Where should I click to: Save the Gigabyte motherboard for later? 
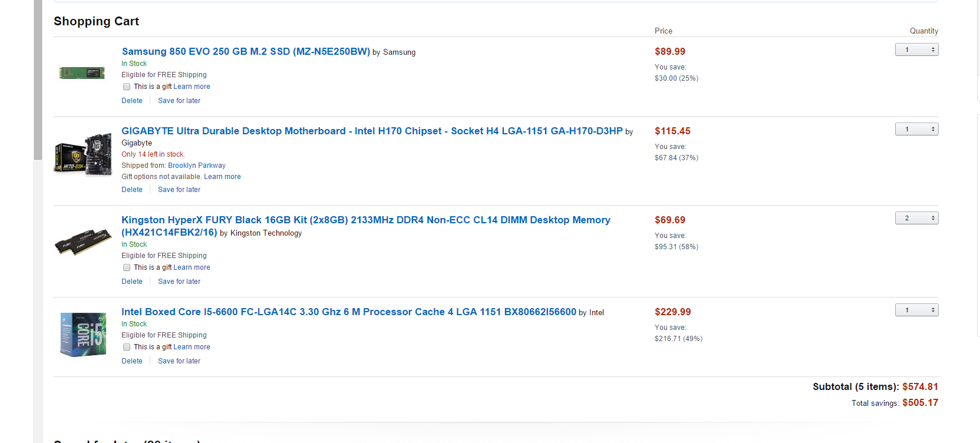[179, 190]
